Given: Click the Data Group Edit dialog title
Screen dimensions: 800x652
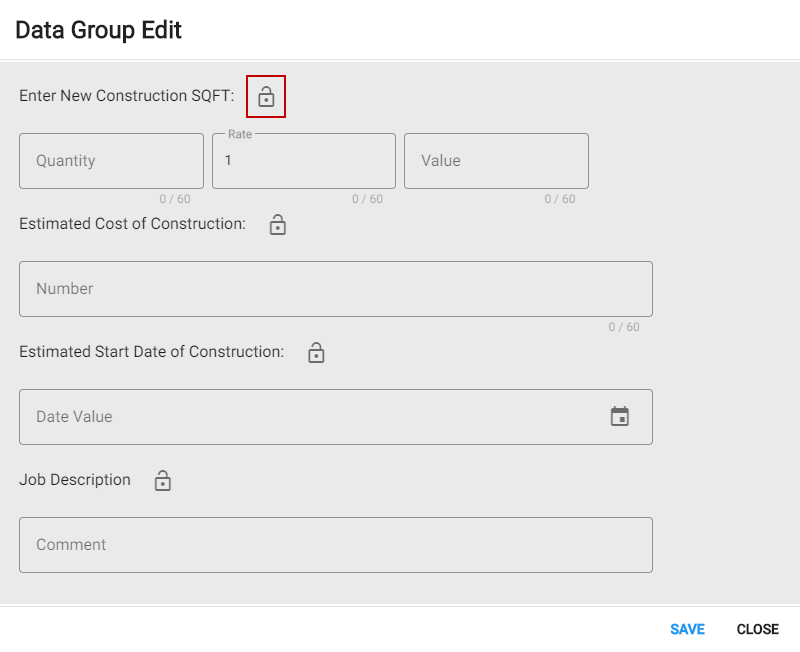Looking at the screenshot, I should pos(98,30).
